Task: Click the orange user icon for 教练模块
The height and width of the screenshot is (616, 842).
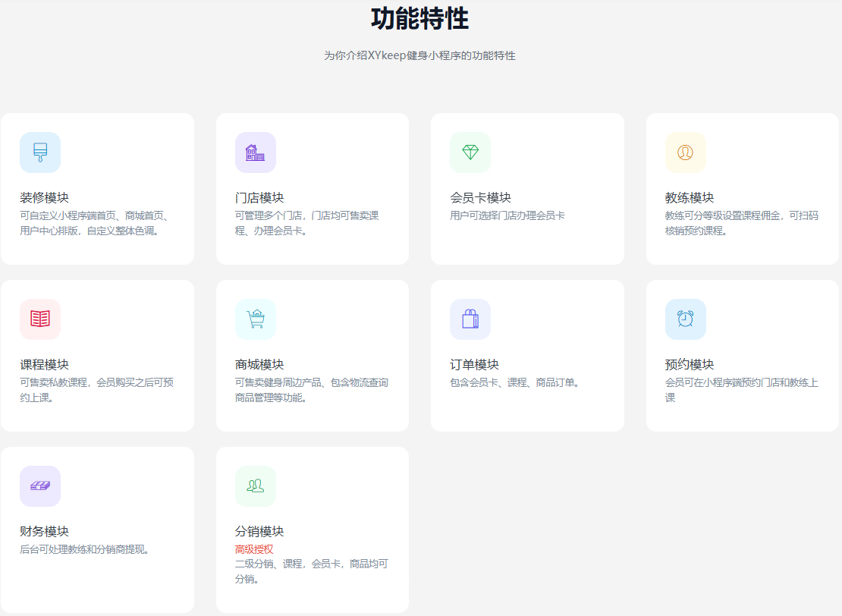Action: (x=685, y=152)
